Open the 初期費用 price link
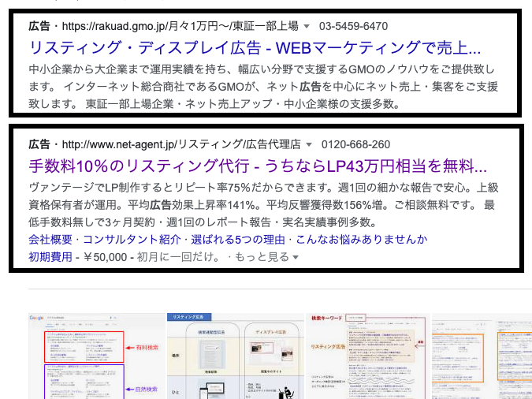 50,257
